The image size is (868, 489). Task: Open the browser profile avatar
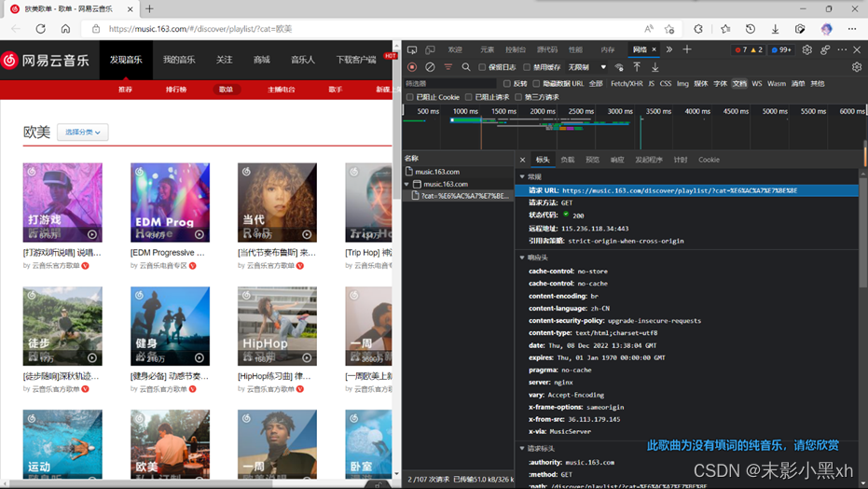[x=826, y=29]
